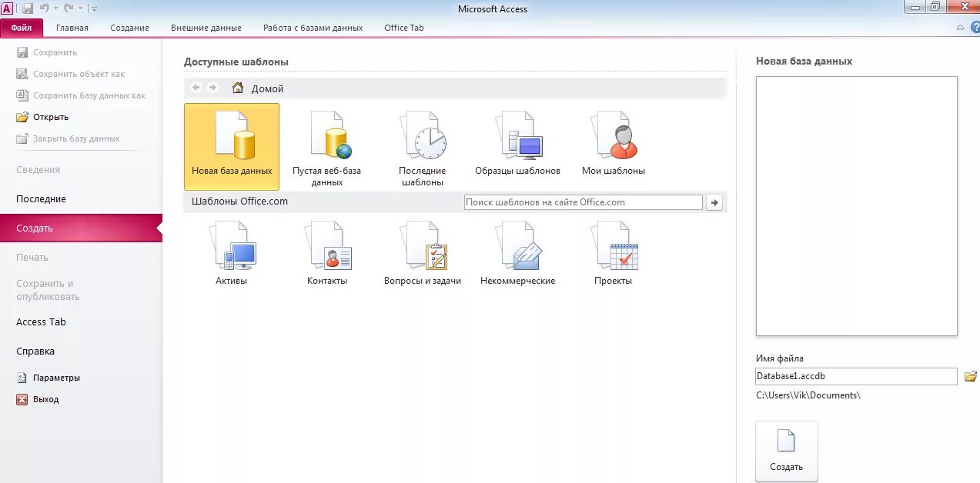Go forward with the right navigation arrow

coord(212,88)
